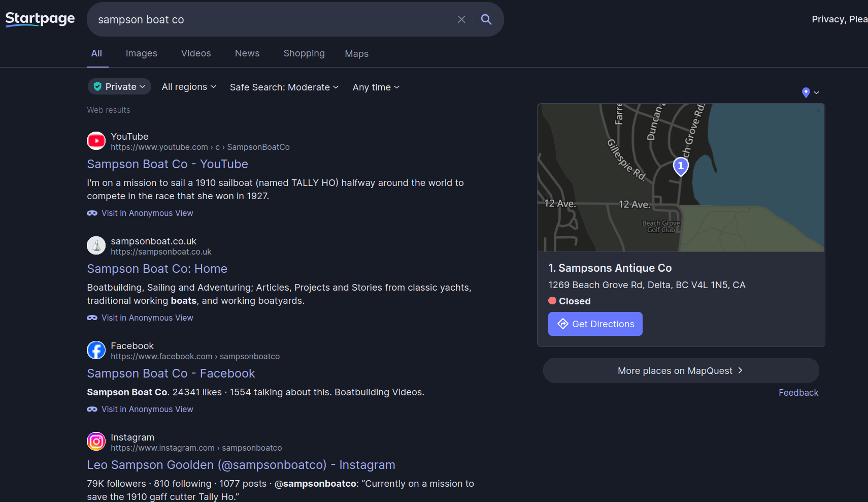
Task: Click the sampsonboat.co.uk favicon icon
Action: point(96,245)
